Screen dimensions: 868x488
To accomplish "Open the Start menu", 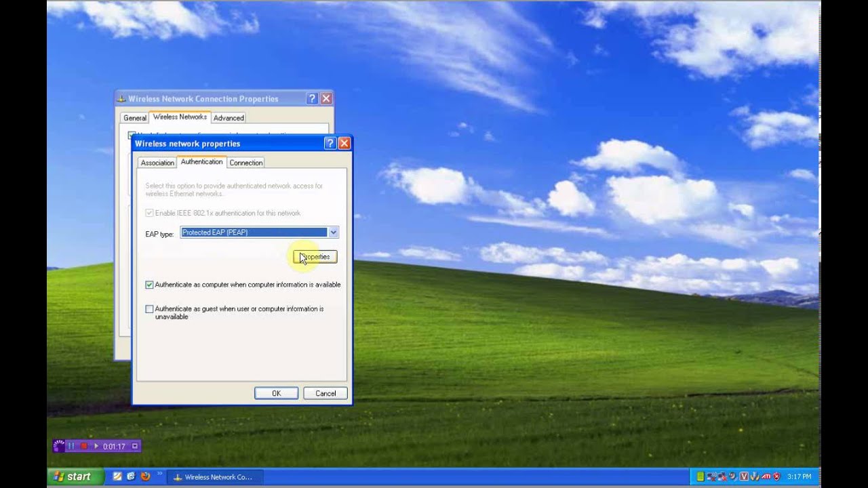I will pos(75,476).
